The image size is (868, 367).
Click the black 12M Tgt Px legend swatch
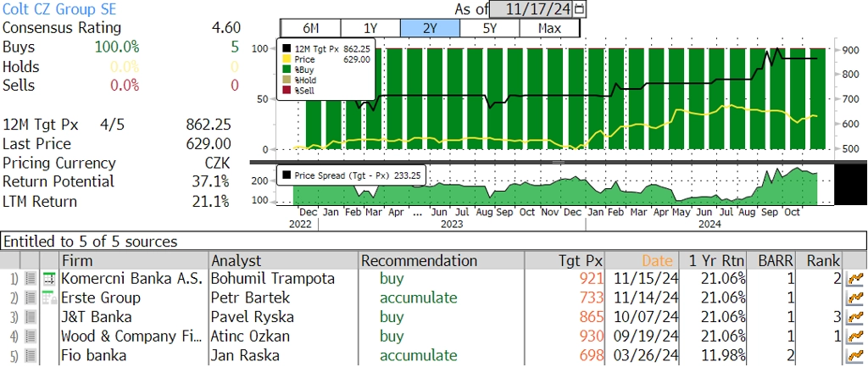[x=287, y=48]
